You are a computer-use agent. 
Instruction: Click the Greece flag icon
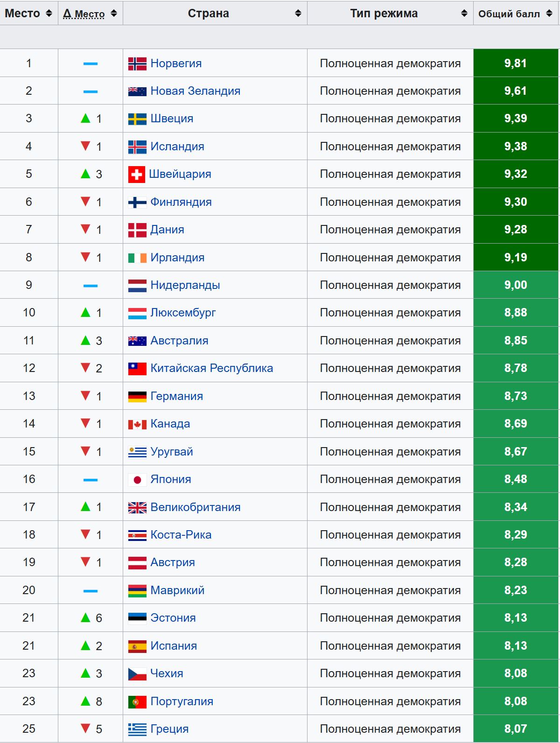(x=137, y=729)
